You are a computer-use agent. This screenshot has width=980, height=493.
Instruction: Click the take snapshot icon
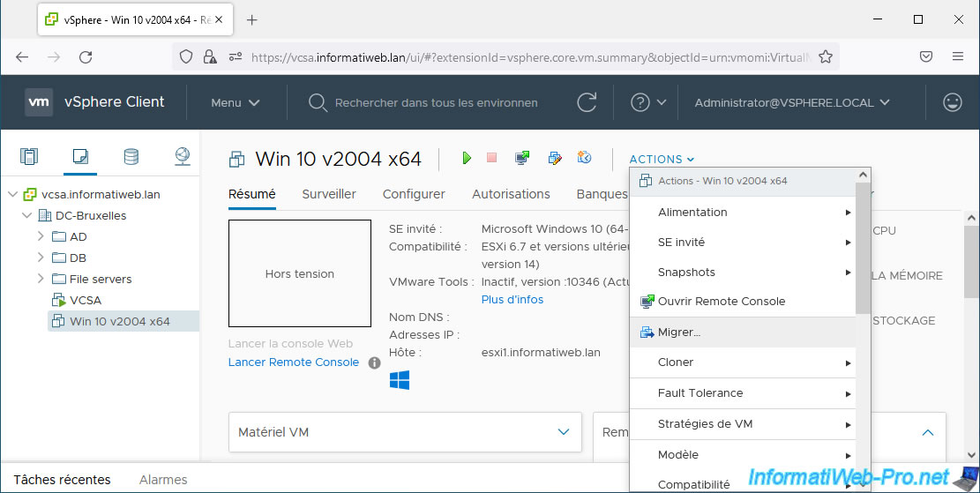click(x=584, y=158)
